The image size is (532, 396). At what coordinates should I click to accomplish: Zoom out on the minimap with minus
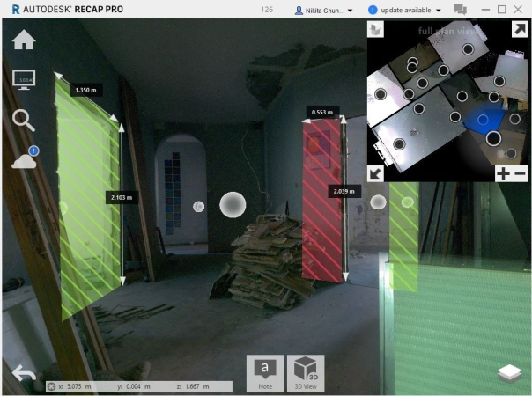pos(520,173)
